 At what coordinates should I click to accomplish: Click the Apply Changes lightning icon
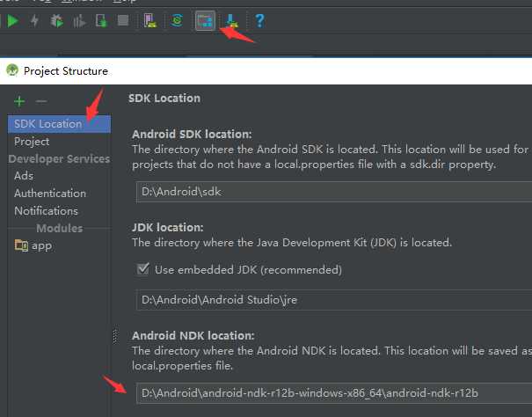pyautogui.click(x=34, y=21)
